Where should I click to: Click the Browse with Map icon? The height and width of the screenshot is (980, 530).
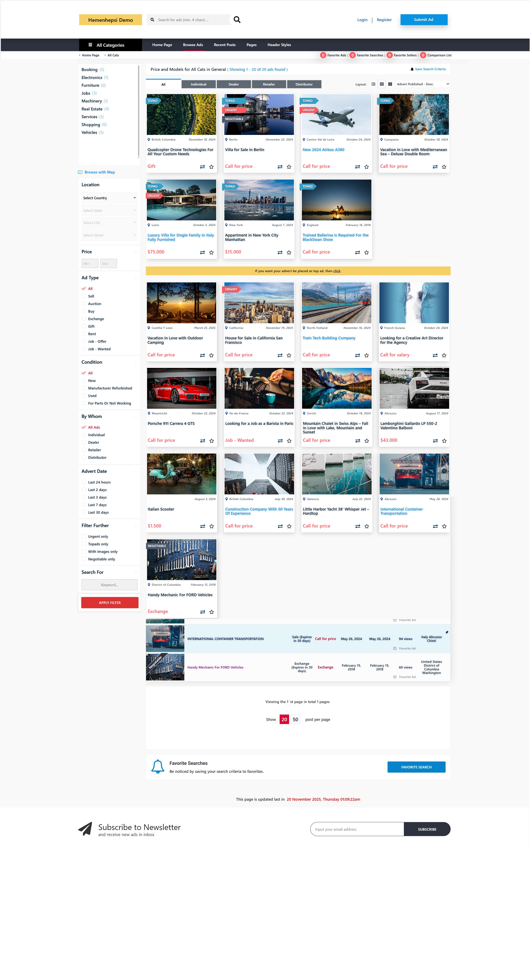tap(80, 172)
